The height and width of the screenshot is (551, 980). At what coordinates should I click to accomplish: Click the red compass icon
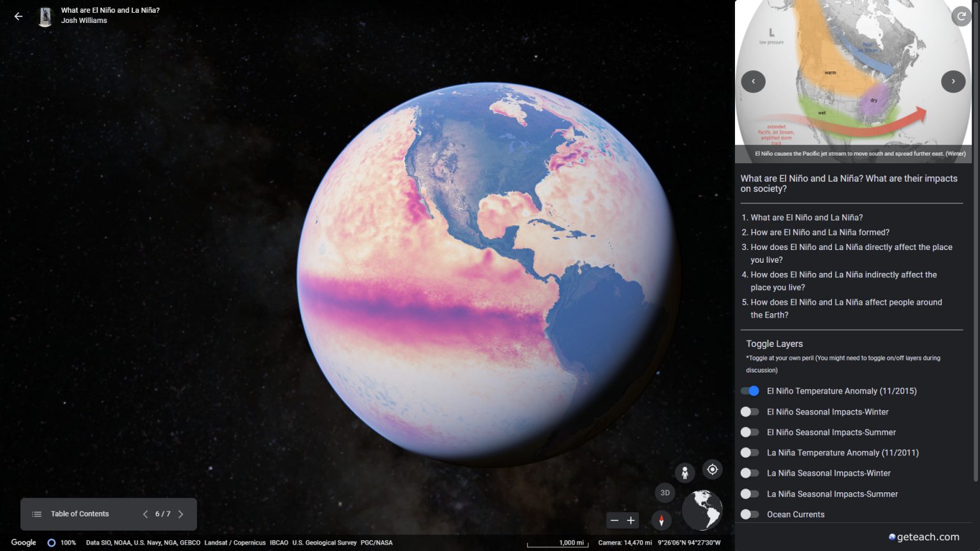coord(661,520)
